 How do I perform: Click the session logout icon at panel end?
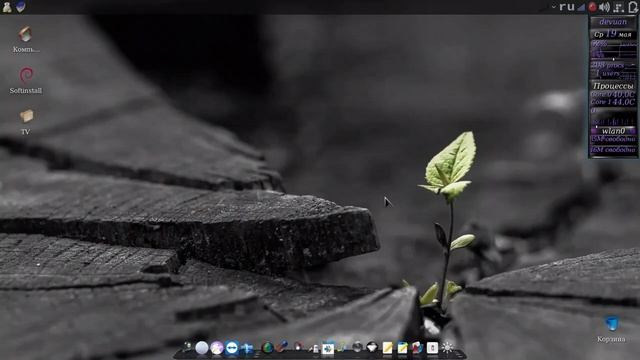coord(633,7)
